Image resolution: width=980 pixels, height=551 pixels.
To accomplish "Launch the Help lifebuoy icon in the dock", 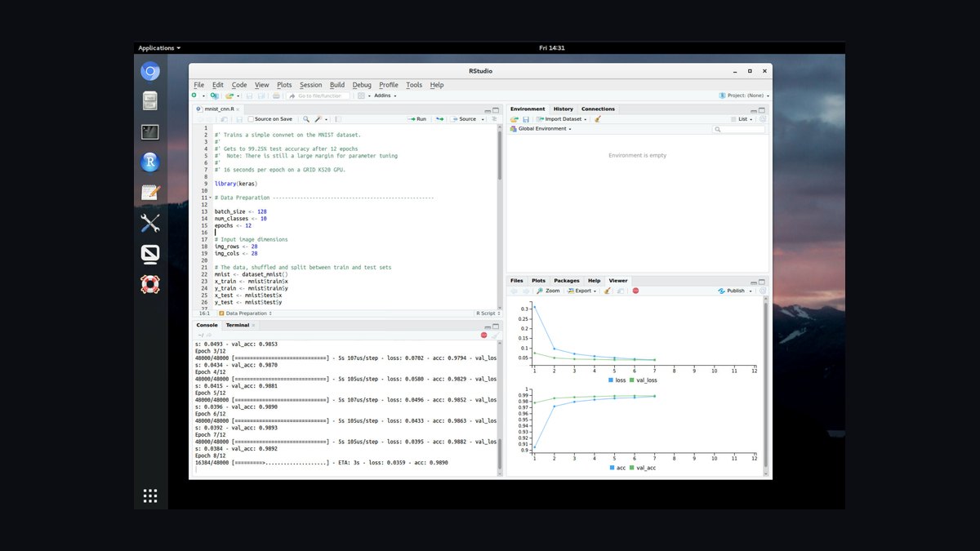I will pyautogui.click(x=149, y=284).
